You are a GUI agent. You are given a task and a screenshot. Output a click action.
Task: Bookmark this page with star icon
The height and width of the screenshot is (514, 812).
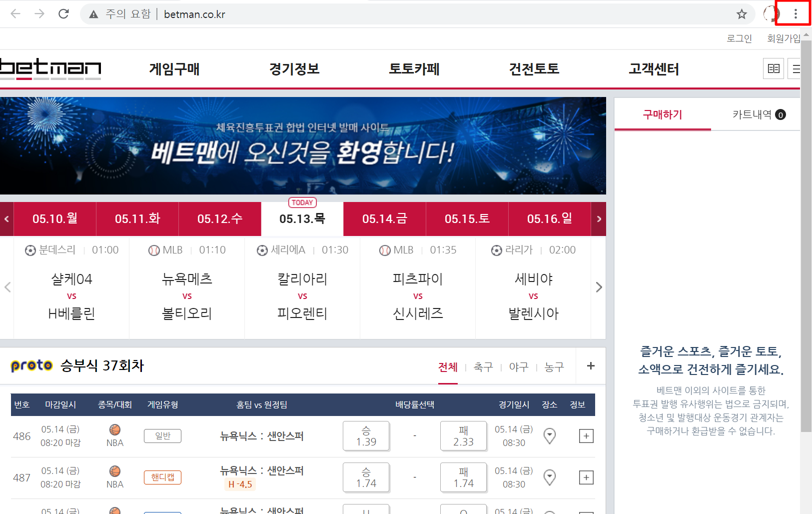(x=742, y=14)
